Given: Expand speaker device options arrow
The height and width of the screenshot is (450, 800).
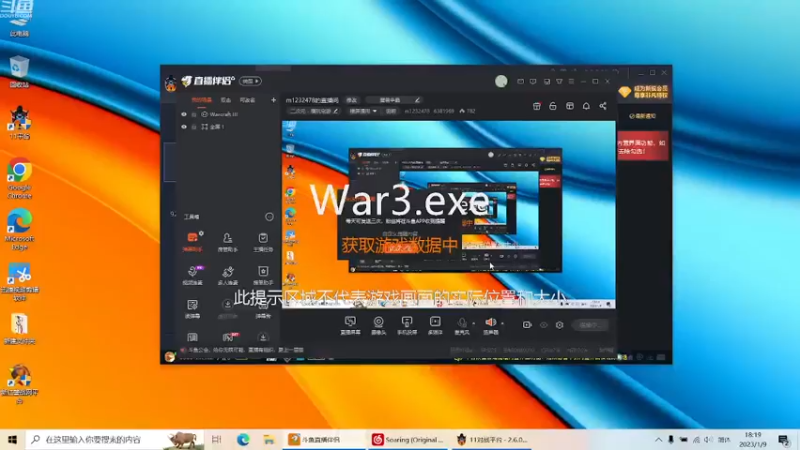Looking at the screenshot, I should tap(503, 323).
